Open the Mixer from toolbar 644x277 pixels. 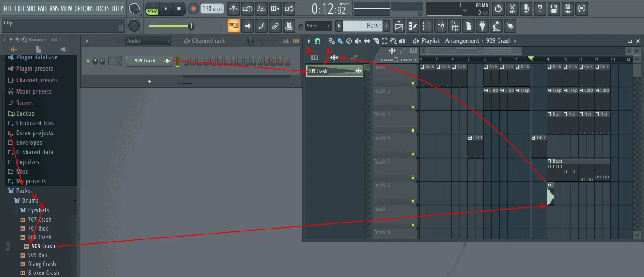pos(441,26)
